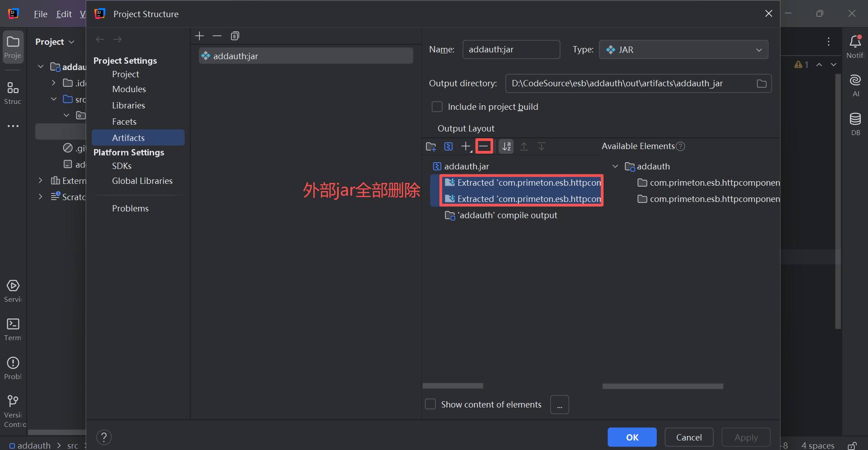This screenshot has height=450, width=868.
Task: Open Global Libraries settings section
Action: click(x=142, y=181)
